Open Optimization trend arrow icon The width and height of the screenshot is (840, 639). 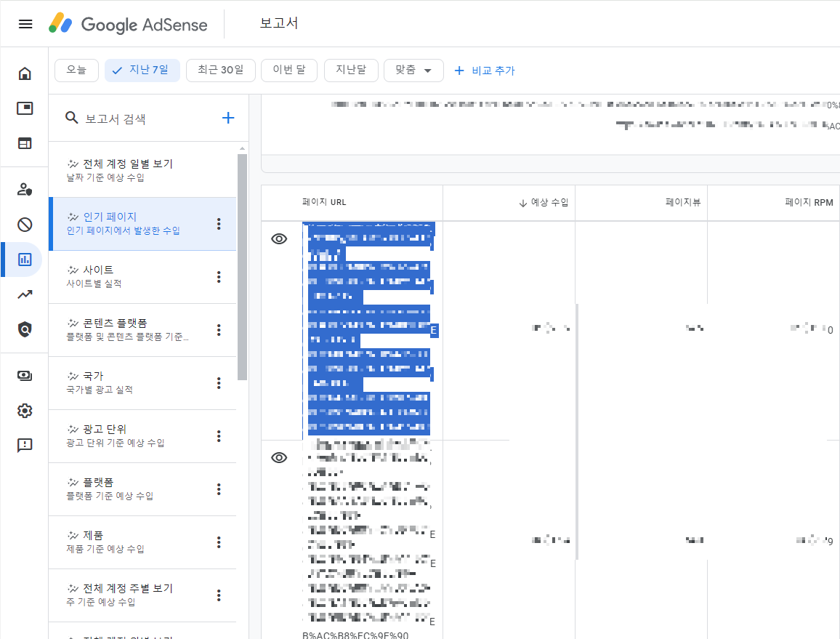coord(25,294)
